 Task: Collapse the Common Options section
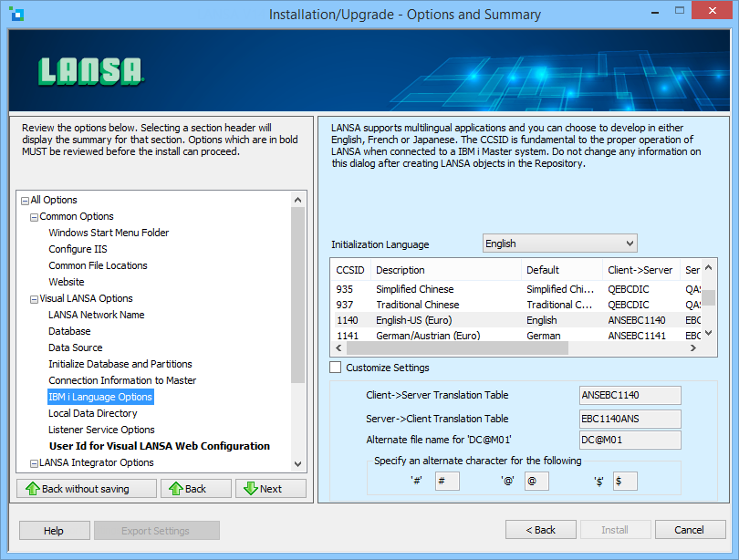(x=34, y=218)
